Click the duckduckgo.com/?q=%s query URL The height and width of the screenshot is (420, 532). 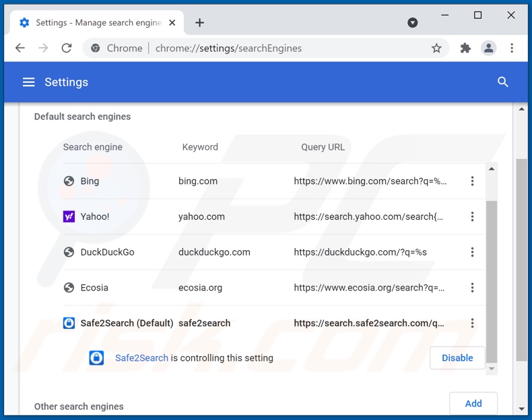point(360,252)
